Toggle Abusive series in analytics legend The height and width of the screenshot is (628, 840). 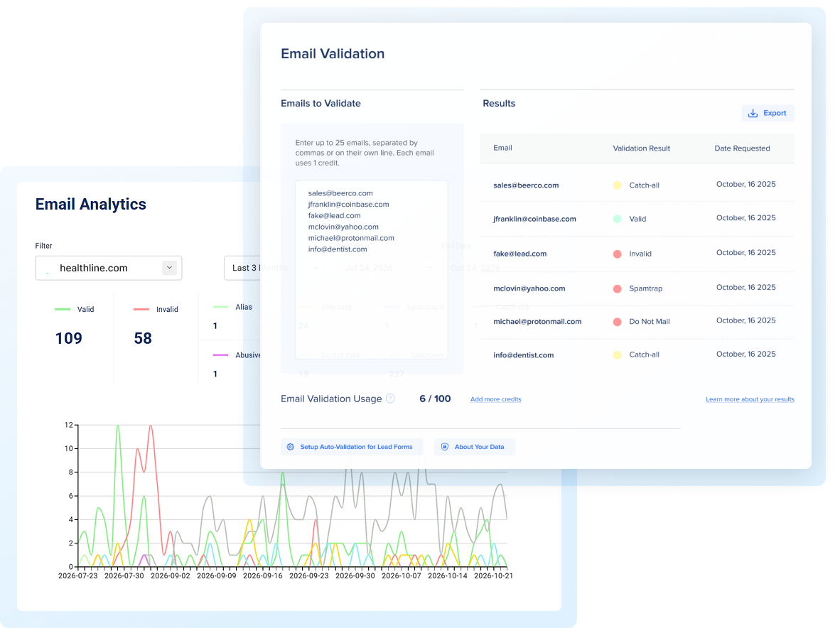click(236, 355)
